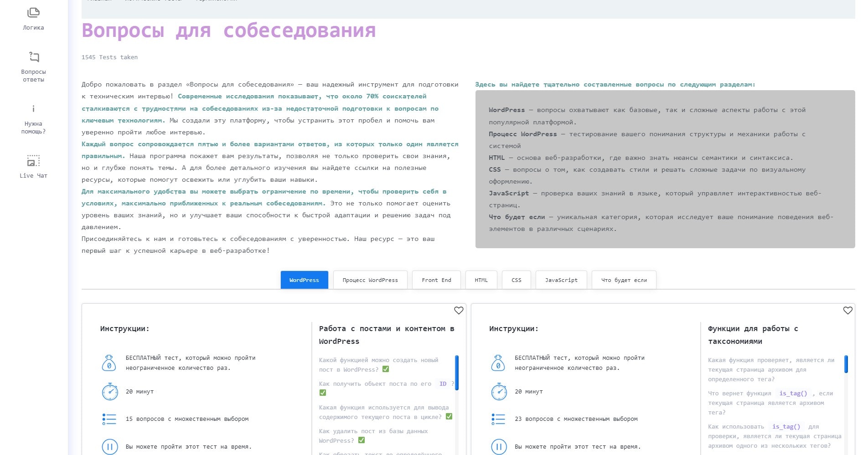
Task: Click the 'Здесь вы найдете' section heading
Action: pos(615,85)
